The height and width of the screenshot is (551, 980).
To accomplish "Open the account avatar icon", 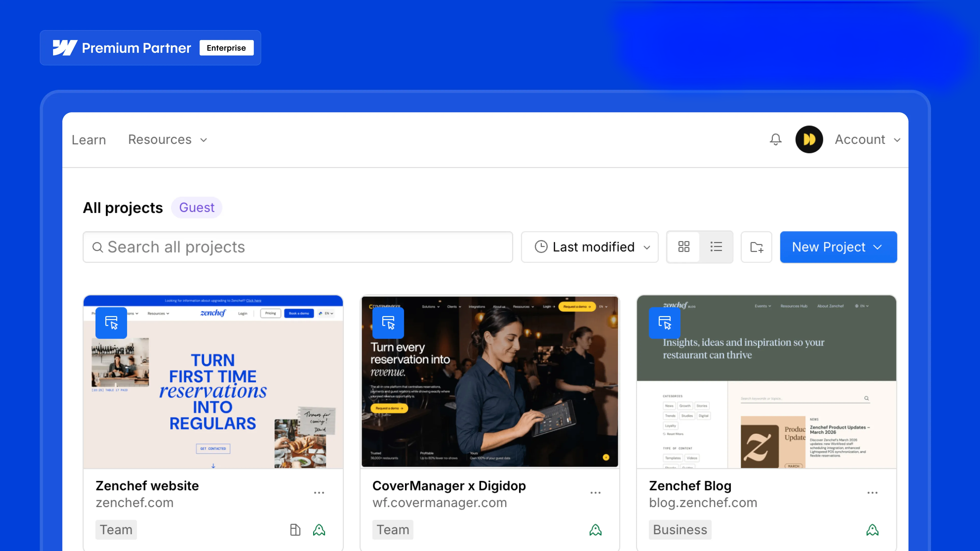I will pyautogui.click(x=809, y=140).
